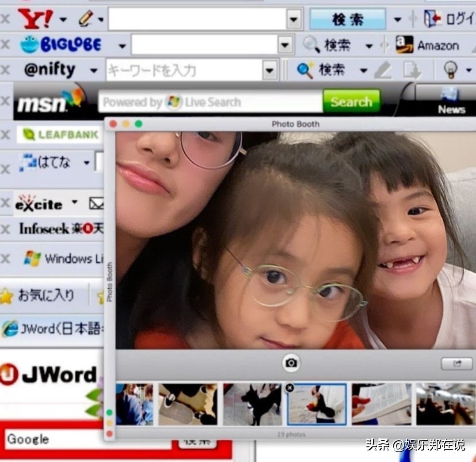Close the Infoseek toolbar with its X
Image resolution: width=476 pixels, height=462 pixels.
[x=5, y=229]
